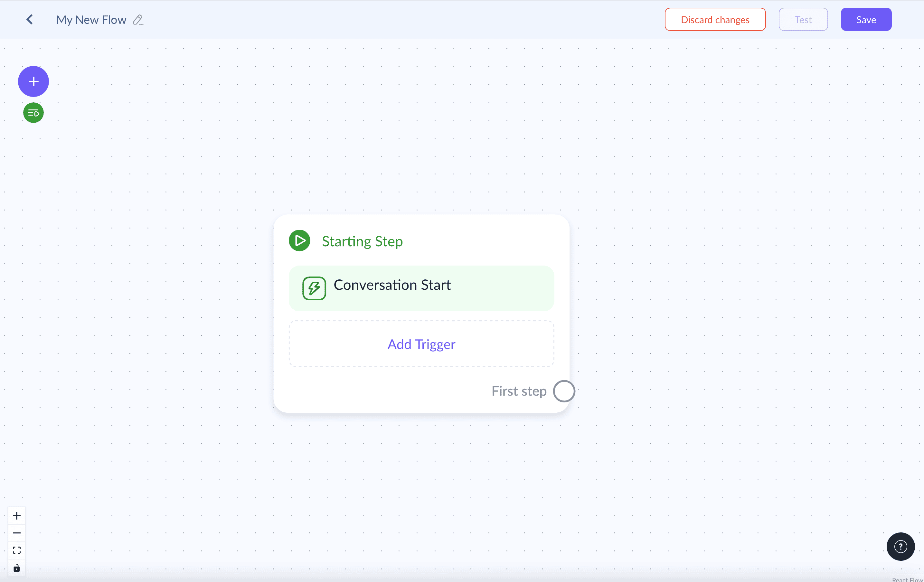924x582 pixels.
Task: Click the First step connector circle
Action: 564,391
